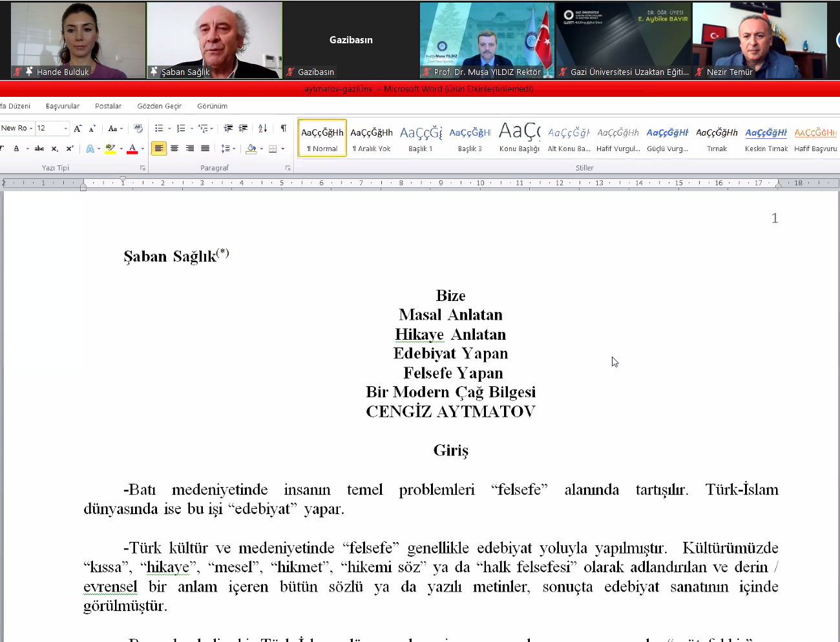The height and width of the screenshot is (642, 840).
Task: Apply the Güçlü Vurgulama style
Action: 667,138
